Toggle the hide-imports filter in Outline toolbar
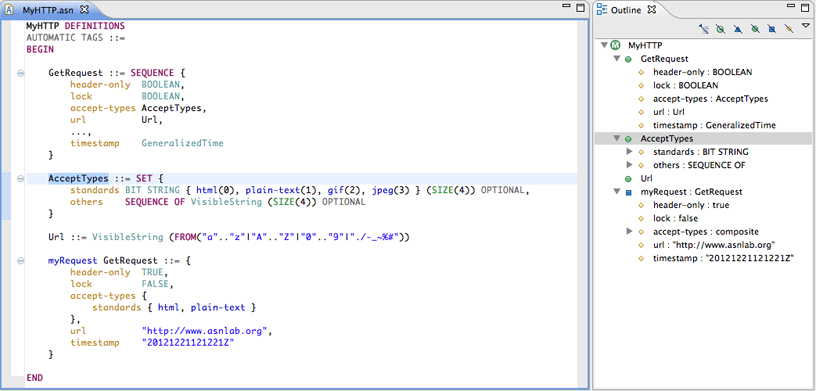Viewport: 816px width, 391px height. pyautogui.click(x=705, y=30)
